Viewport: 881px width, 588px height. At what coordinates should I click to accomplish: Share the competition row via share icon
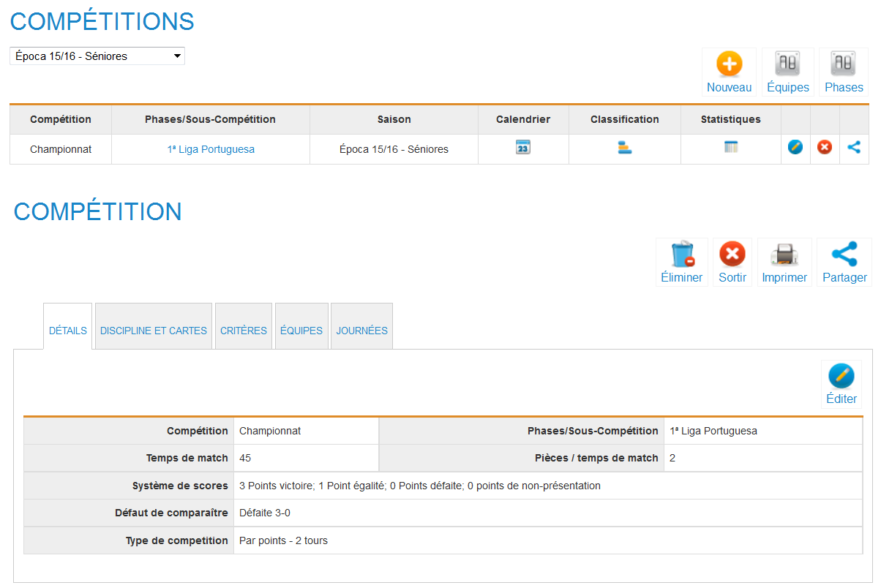[x=854, y=148]
